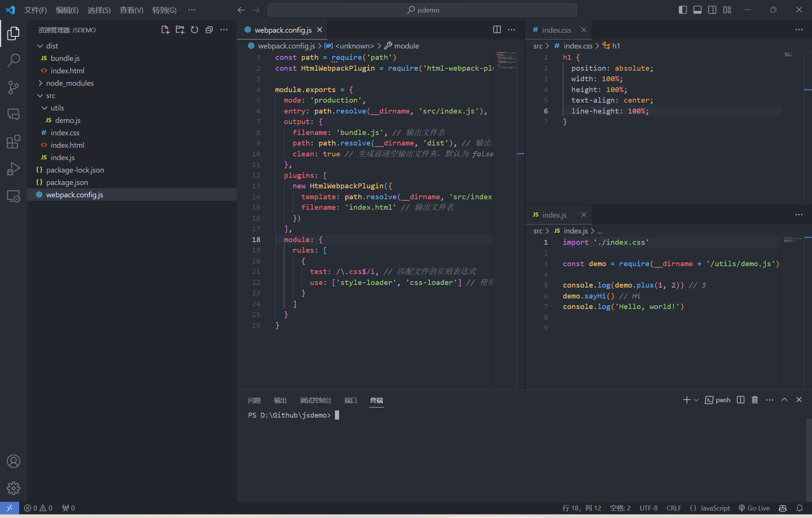Collapse the dist folder
812x518 pixels.
pos(52,46)
